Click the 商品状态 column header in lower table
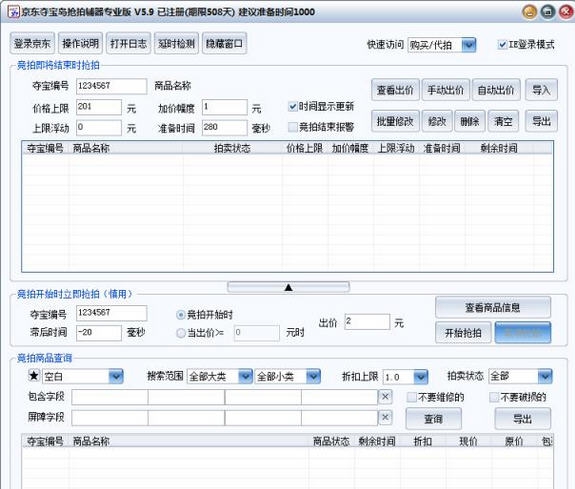 tap(332, 441)
